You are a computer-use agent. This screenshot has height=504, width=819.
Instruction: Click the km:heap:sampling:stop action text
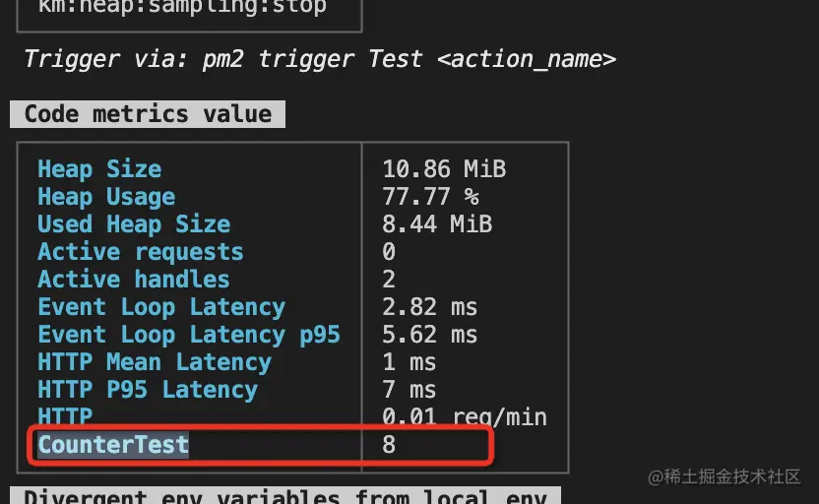pos(182,7)
